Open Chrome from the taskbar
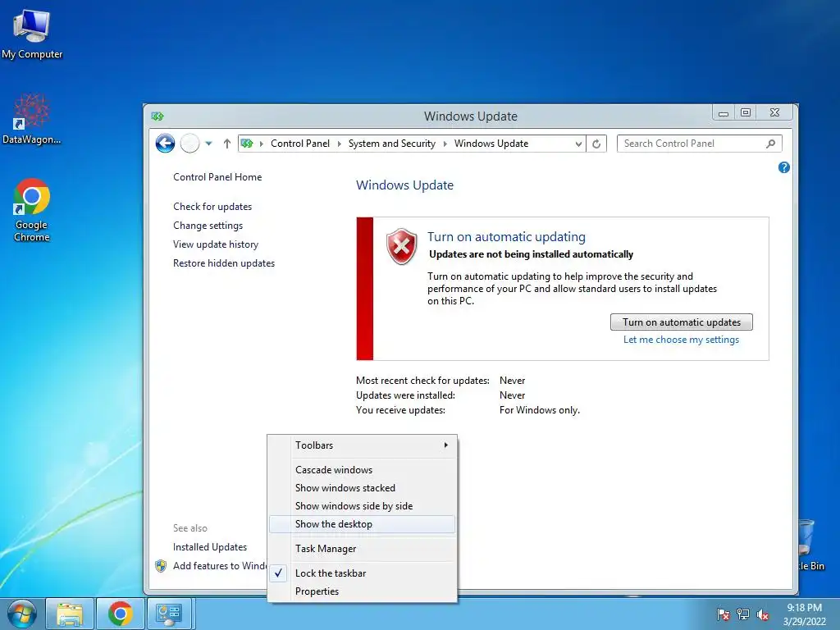The height and width of the screenshot is (630, 840). pos(120,614)
